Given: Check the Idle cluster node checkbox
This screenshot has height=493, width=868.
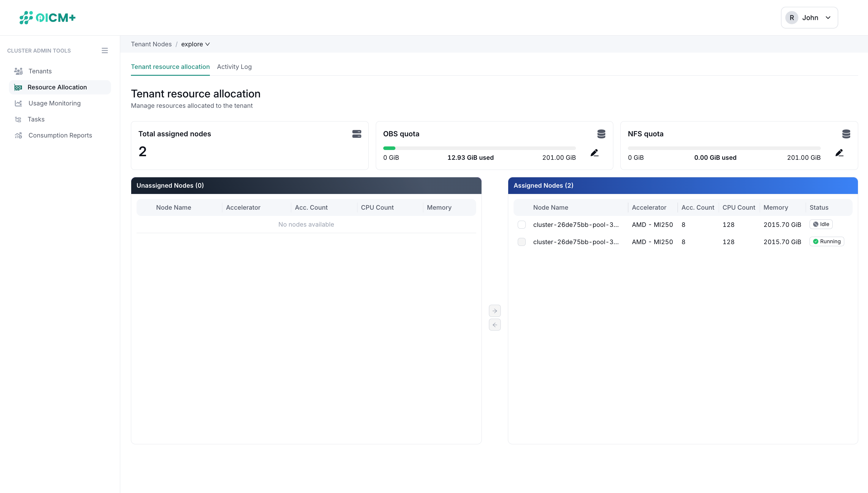Looking at the screenshot, I should [x=522, y=225].
